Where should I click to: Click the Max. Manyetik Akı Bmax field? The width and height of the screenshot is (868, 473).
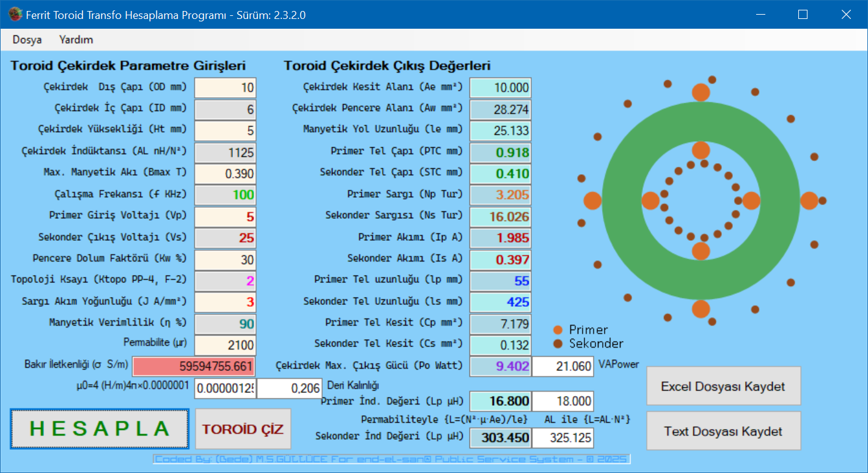[225, 174]
